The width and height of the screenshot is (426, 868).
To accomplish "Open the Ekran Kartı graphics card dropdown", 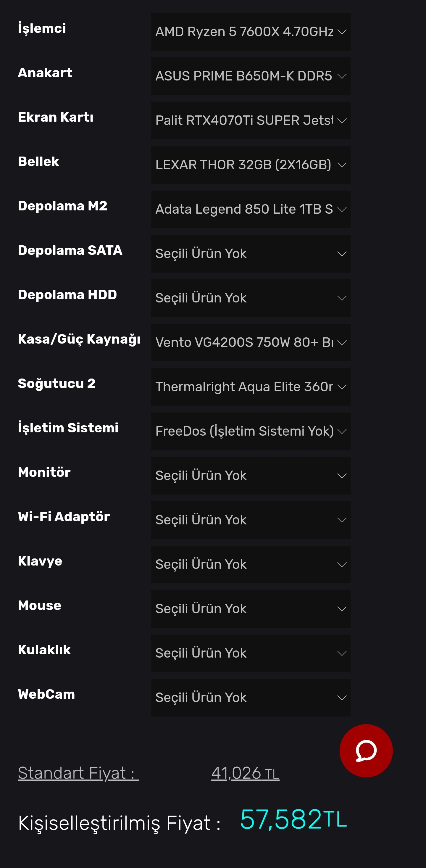I will (x=250, y=121).
